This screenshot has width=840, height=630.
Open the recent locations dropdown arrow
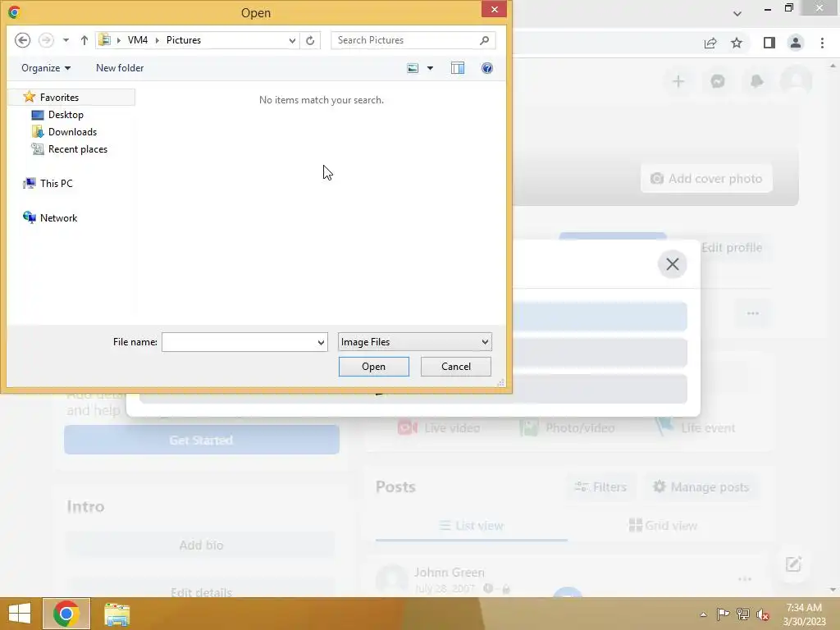coord(66,40)
